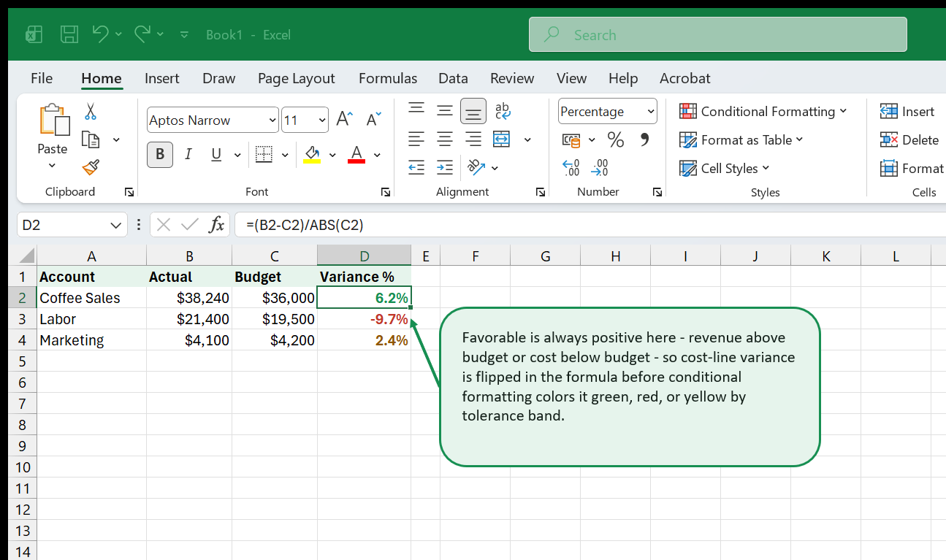Switch to the Formulas tab
Screen dimensions: 946x560
(388, 78)
